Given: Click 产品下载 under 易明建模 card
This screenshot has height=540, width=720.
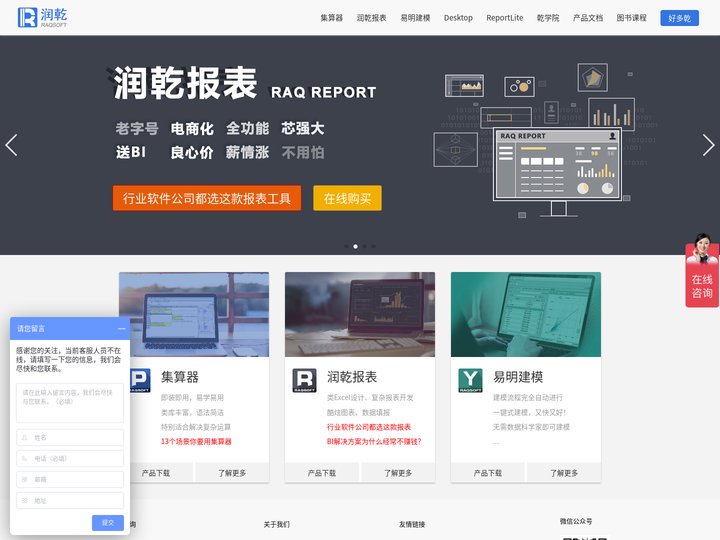Looking at the screenshot, I should (488, 472).
